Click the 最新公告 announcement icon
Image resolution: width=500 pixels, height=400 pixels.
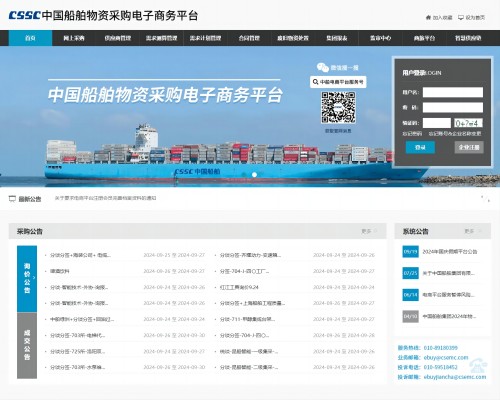click(x=12, y=199)
